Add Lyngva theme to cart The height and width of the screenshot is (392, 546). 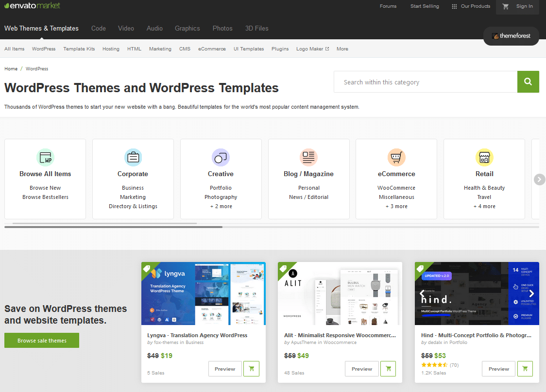tap(252, 369)
